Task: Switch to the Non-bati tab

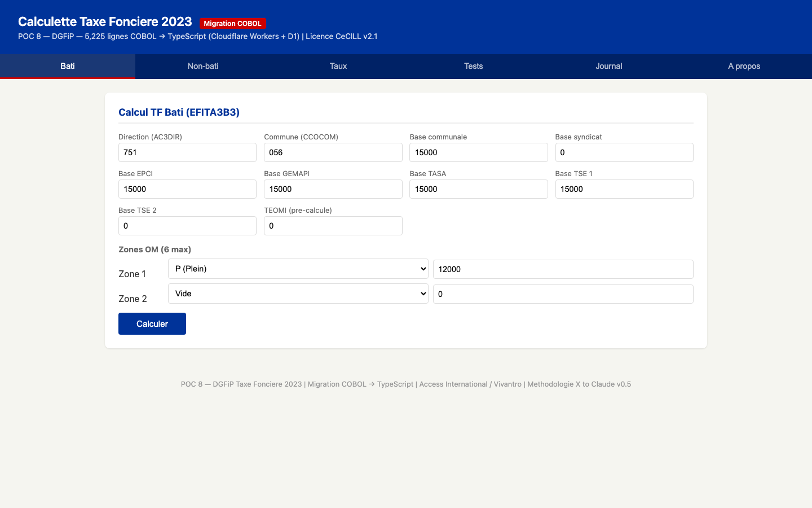Action: [x=203, y=66]
